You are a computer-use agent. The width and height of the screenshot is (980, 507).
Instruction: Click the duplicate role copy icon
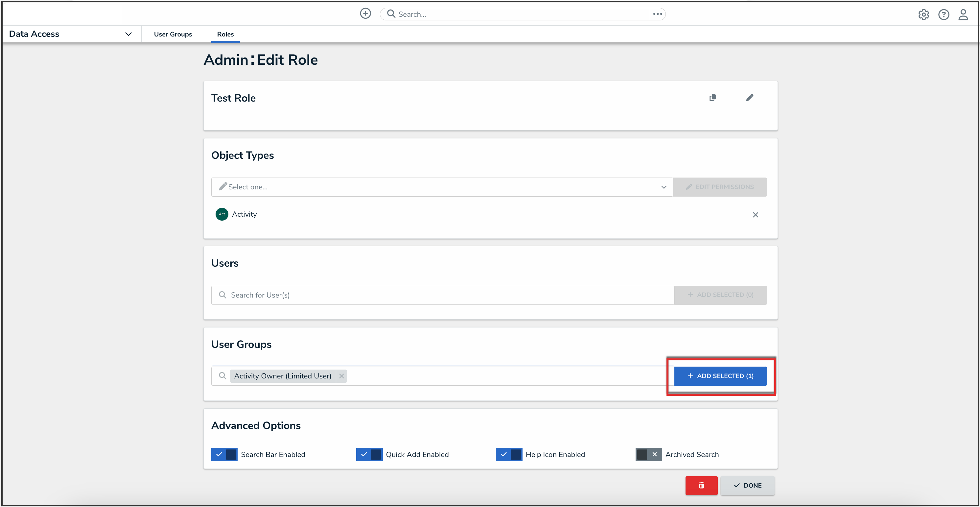click(x=712, y=98)
